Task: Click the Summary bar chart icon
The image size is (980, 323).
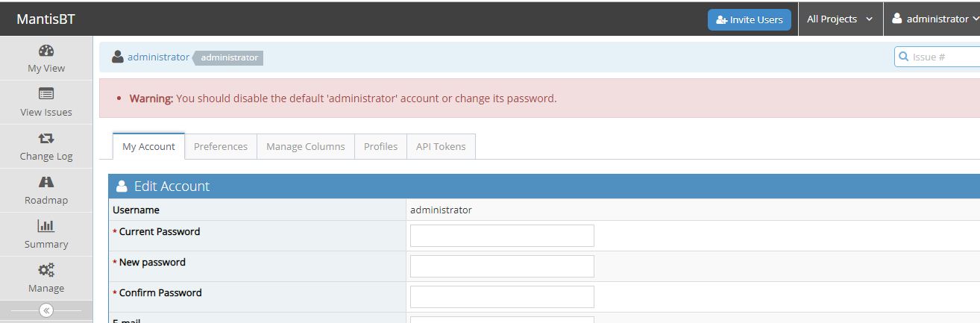Action: pos(46,226)
